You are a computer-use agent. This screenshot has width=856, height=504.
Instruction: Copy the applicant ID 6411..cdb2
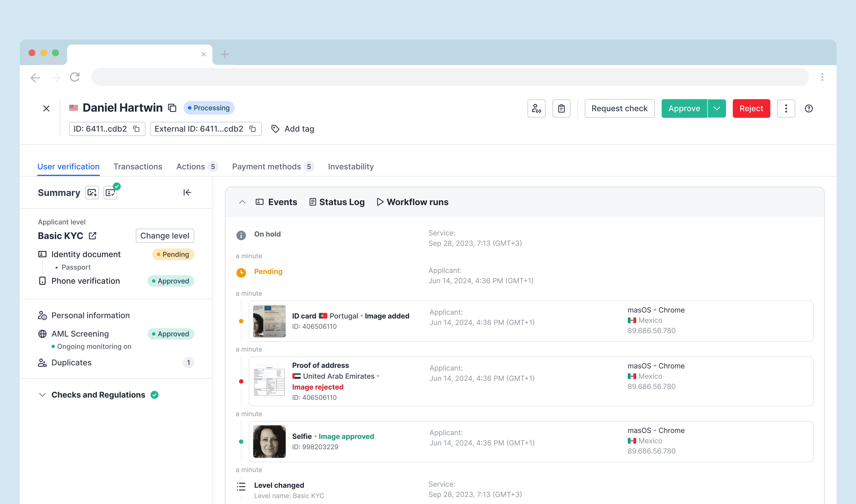coord(136,129)
